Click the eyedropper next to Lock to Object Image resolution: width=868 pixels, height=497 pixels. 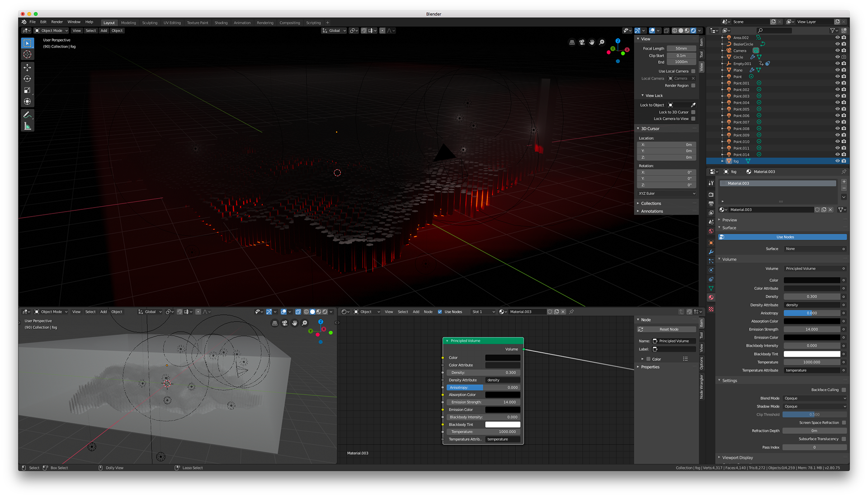693,105
